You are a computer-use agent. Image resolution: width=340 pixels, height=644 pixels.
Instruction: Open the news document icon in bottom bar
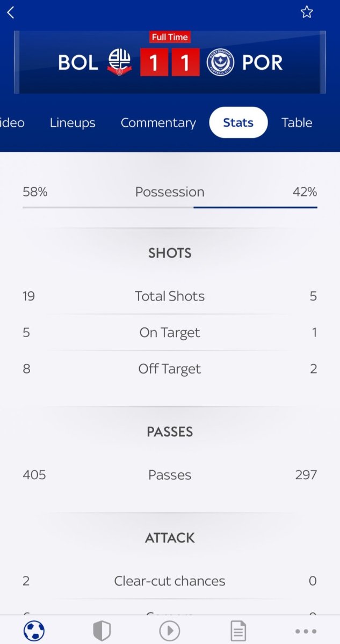click(x=238, y=631)
